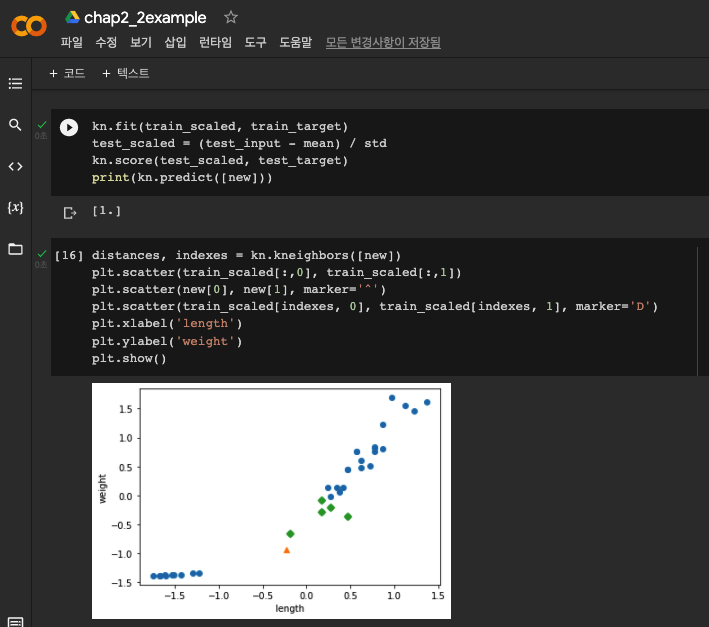The width and height of the screenshot is (709, 627).
Task: Open the find and replace search panel
Action: (15, 125)
